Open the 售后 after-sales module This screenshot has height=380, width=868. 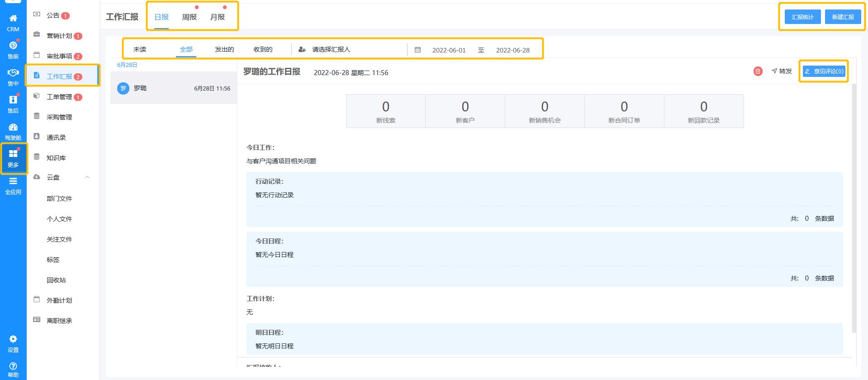13,104
